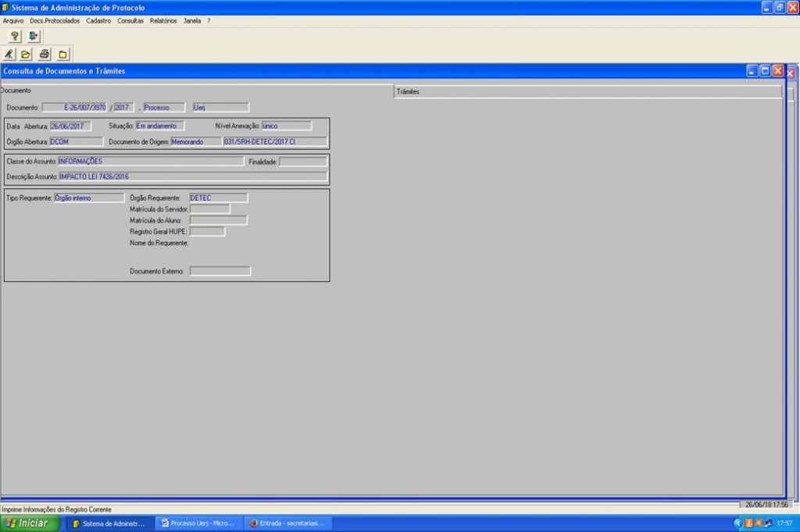Click the exit door icon

pos(33,37)
